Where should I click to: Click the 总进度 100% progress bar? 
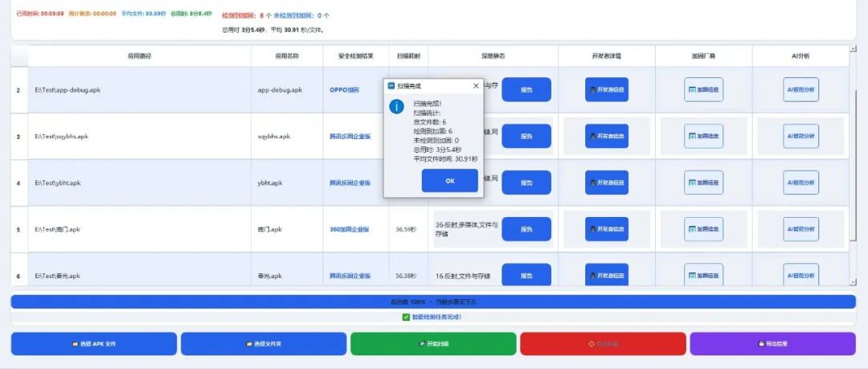(x=433, y=302)
